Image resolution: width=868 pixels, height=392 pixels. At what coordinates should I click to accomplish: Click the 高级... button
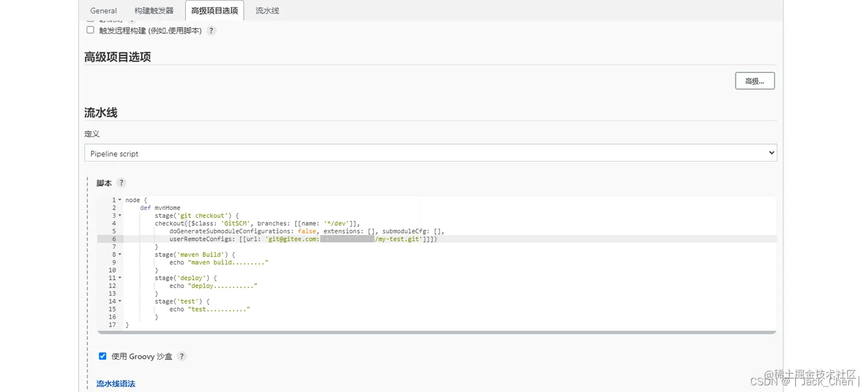click(754, 81)
